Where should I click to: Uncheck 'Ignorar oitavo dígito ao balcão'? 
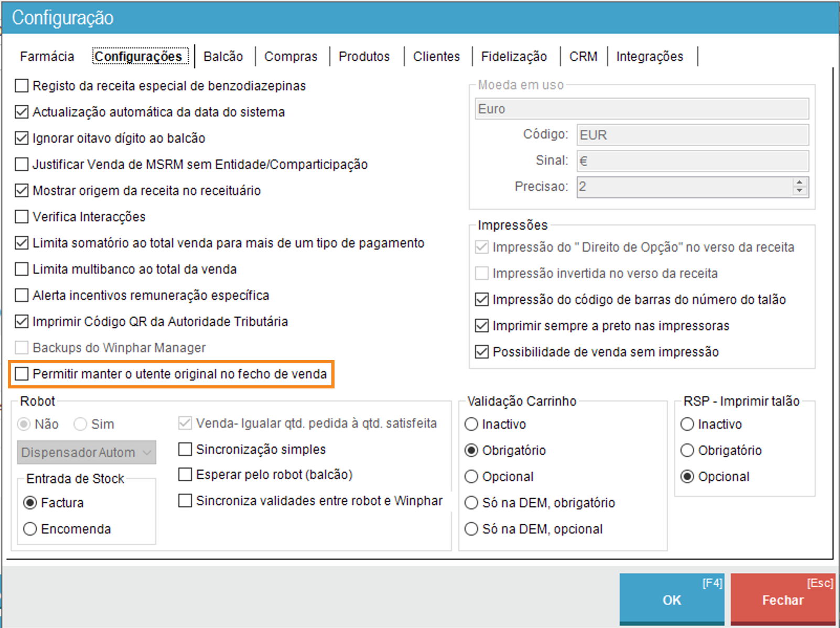pyautogui.click(x=22, y=138)
